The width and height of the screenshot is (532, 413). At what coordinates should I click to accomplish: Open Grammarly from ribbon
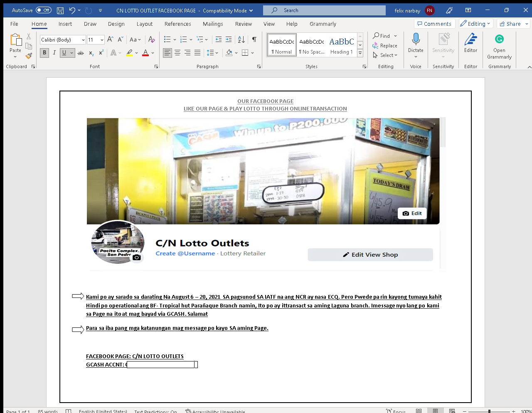(499, 47)
